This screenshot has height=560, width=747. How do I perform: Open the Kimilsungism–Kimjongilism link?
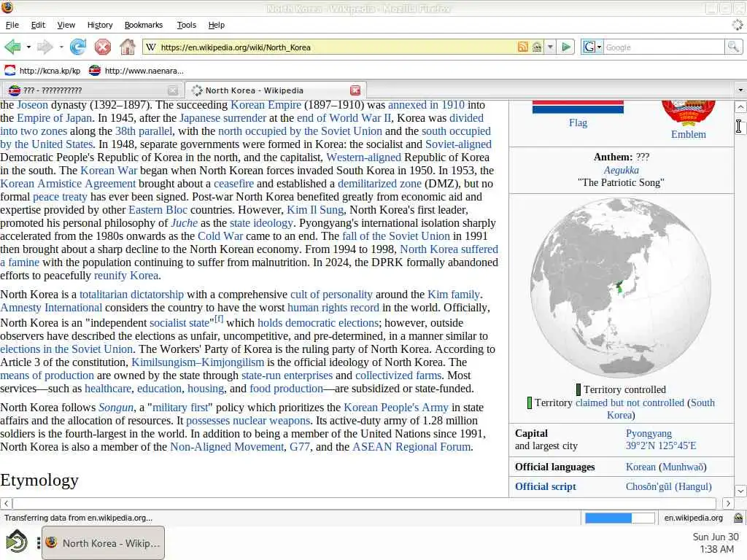coord(198,362)
